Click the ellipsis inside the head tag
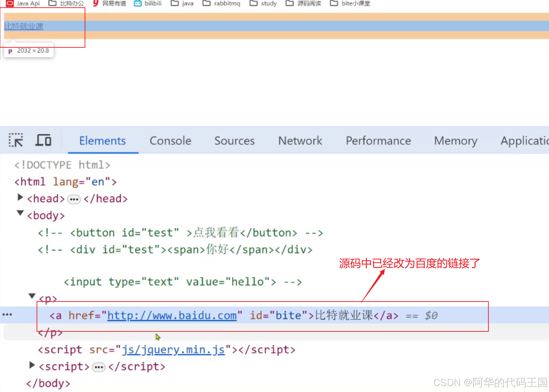 click(x=74, y=199)
